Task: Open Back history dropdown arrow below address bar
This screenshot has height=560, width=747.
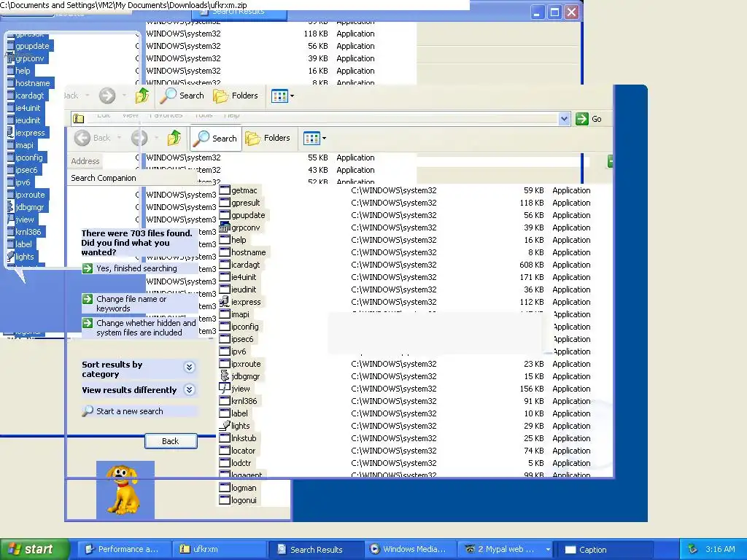Action: coord(119,138)
